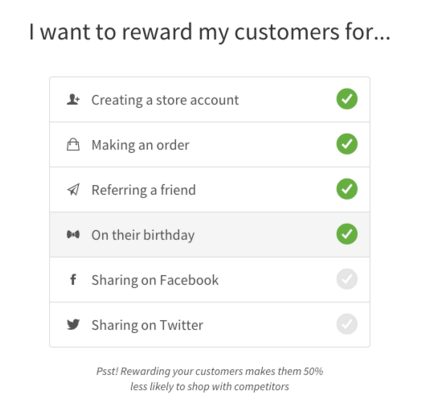
Task: Toggle off the Referring a friend checkmark
Action: tap(347, 189)
